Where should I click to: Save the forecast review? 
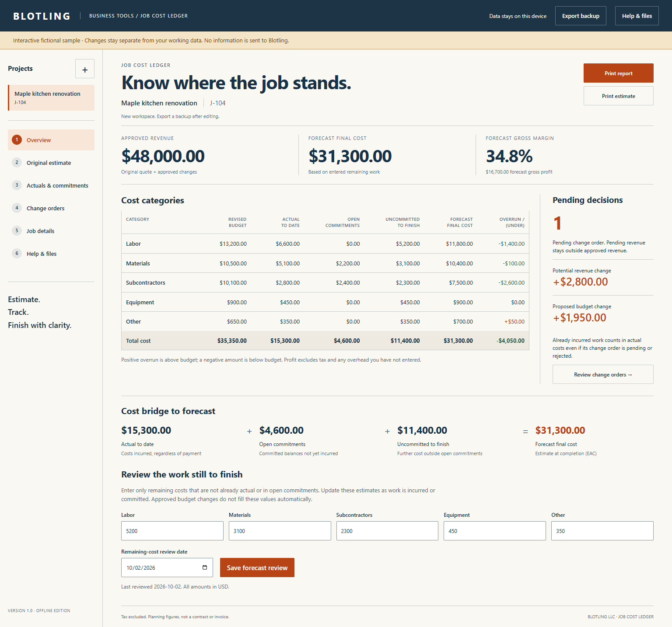click(x=257, y=568)
